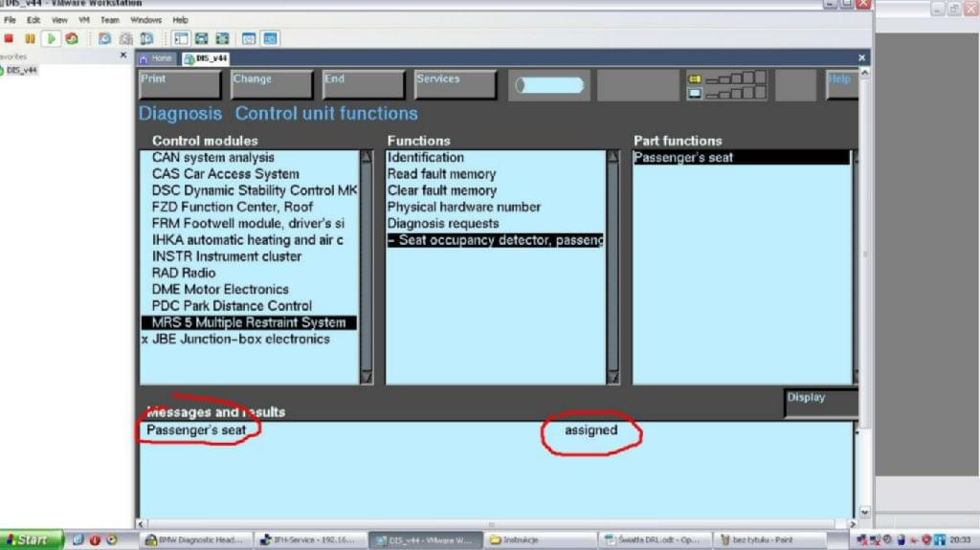Click the Functions list down arrow

(x=612, y=377)
